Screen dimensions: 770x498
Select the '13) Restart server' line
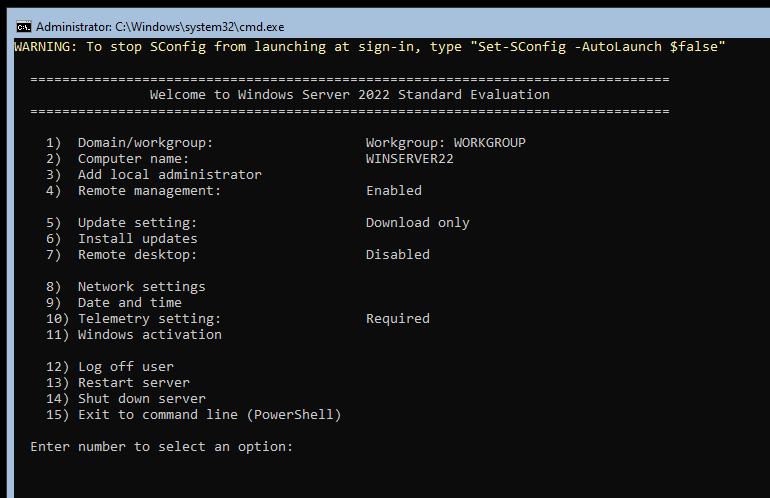[x=117, y=383]
